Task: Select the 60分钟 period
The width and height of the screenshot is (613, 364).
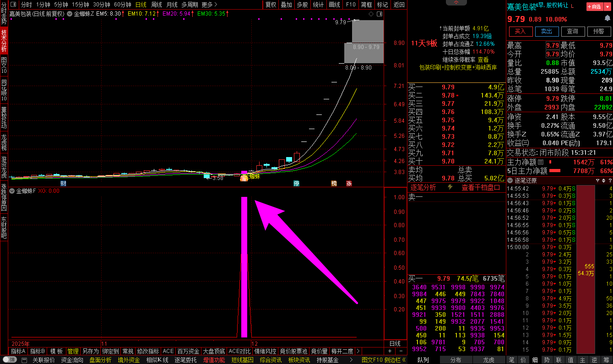Action: [123, 5]
